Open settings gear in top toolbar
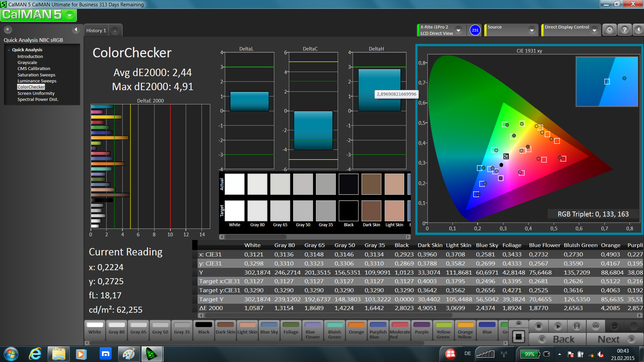644x362 pixels. click(609, 30)
